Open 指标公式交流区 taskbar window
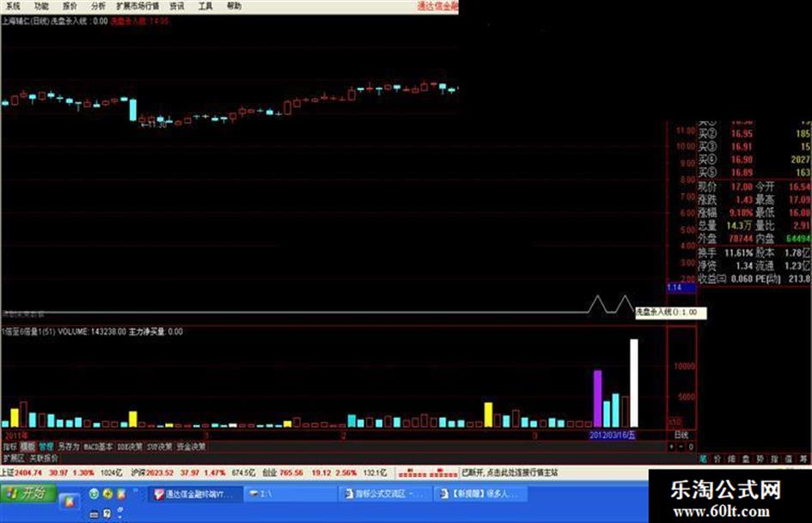Screen dimensions: 812x523 coord(384,494)
